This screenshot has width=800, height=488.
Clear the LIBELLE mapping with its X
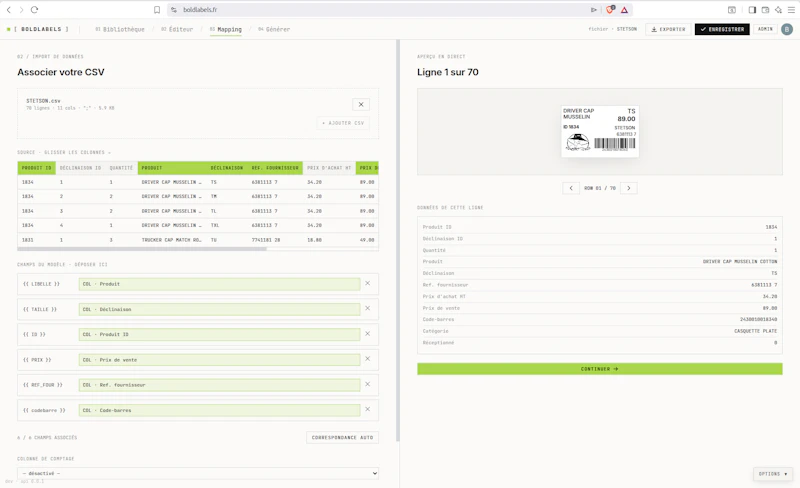367,283
